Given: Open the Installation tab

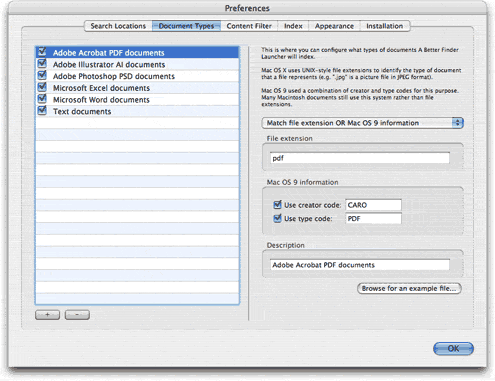Looking at the screenshot, I should tap(385, 26).
